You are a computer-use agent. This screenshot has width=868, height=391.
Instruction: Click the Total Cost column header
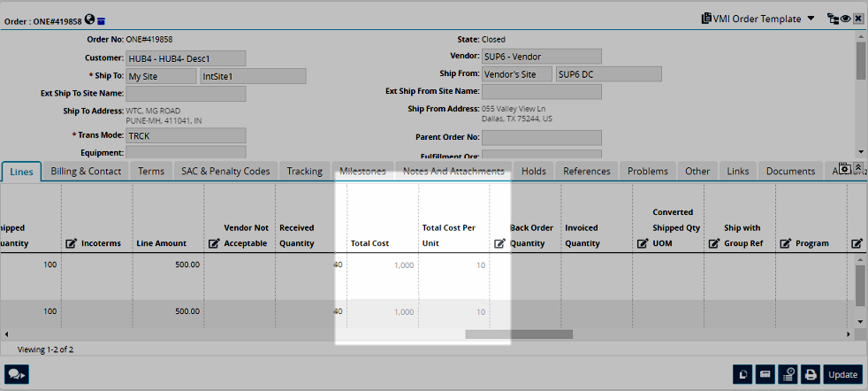click(369, 243)
